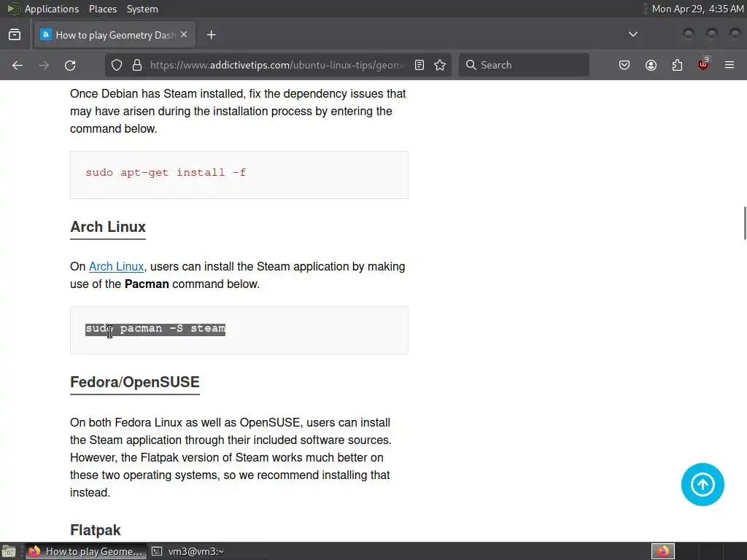Click the Fedora/OpenSUSE heading

tap(135, 382)
